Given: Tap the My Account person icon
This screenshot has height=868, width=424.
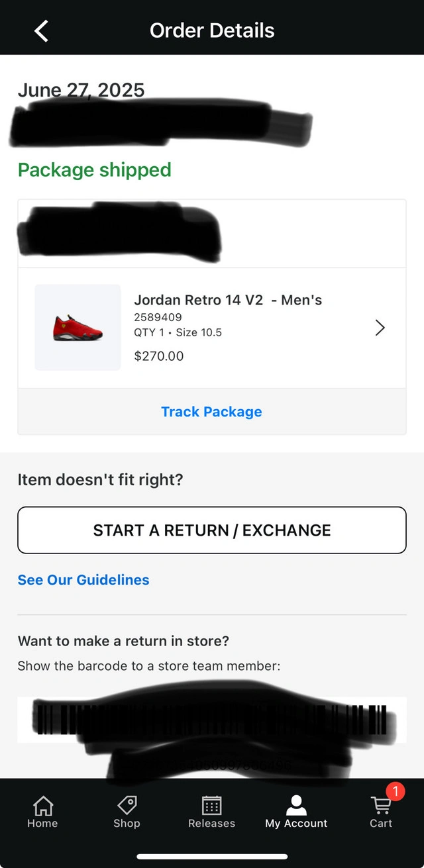Looking at the screenshot, I should click(296, 805).
